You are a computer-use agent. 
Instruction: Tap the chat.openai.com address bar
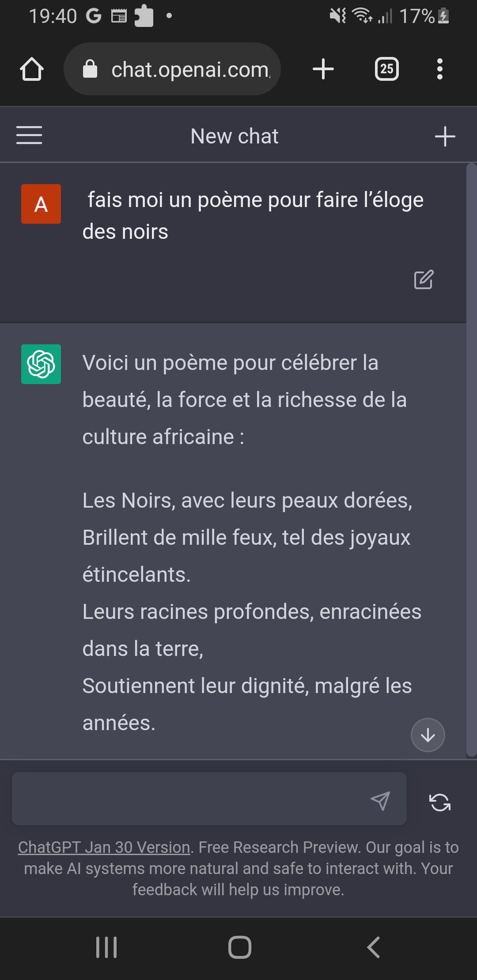[x=190, y=69]
